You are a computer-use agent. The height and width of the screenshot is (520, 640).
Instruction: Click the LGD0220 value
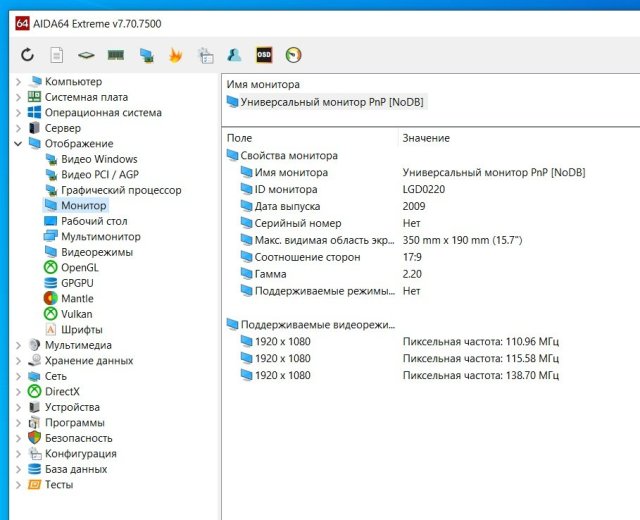tap(424, 189)
